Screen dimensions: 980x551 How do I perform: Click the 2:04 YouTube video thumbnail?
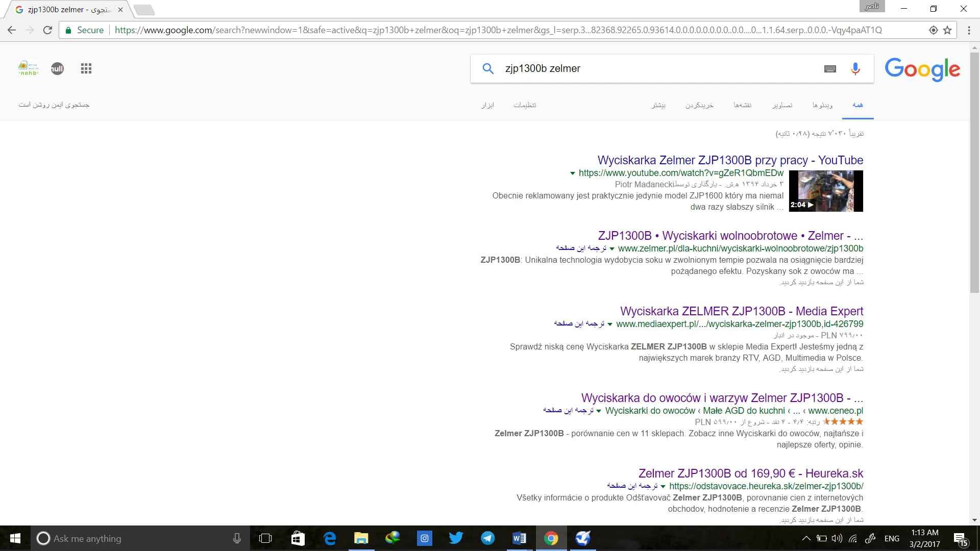click(826, 191)
